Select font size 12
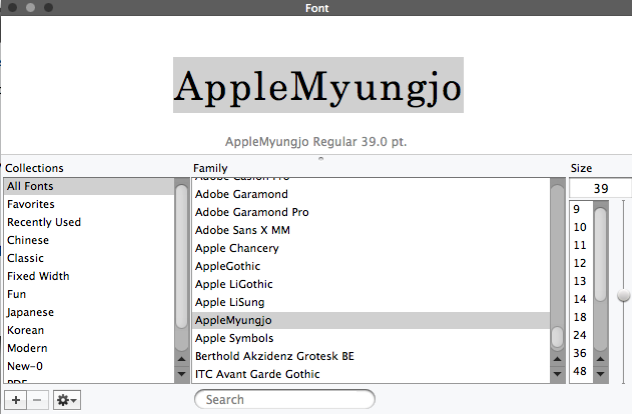The height and width of the screenshot is (414, 632). point(581,263)
